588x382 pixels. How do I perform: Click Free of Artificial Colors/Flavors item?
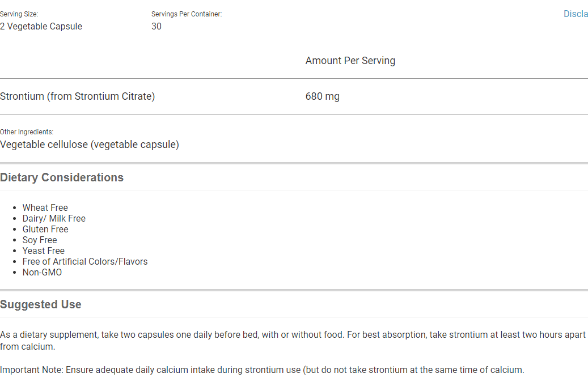(85, 261)
